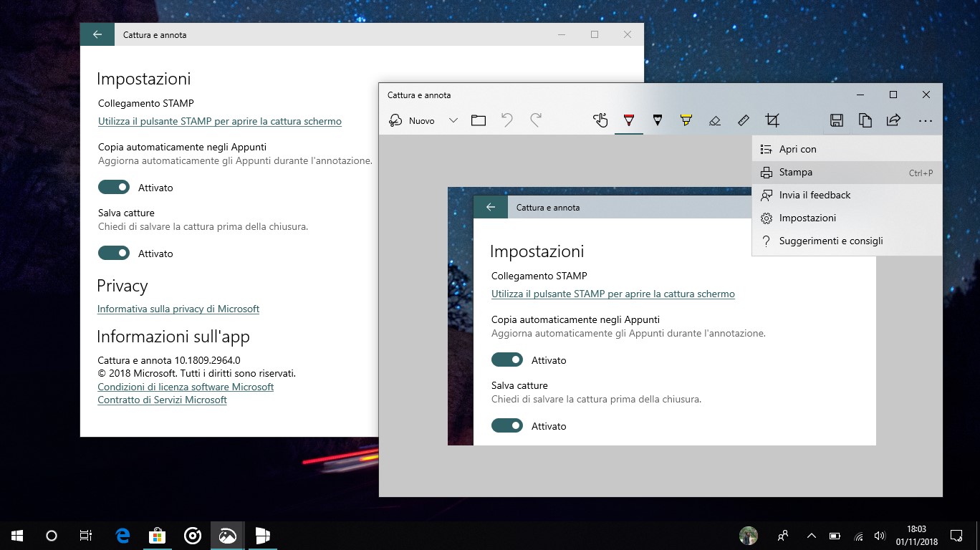Select the eraser tool

tap(715, 120)
